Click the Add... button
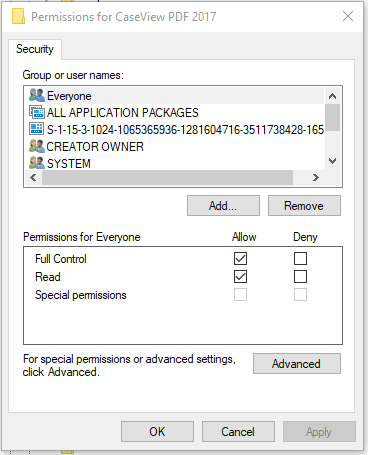 (x=223, y=206)
